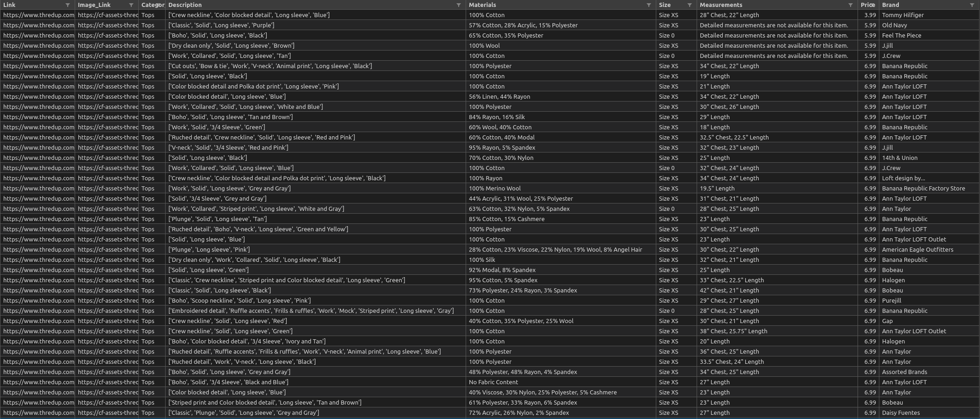
Task: Select the 'American Eagle Outfitters' brand cell
Action: pyautogui.click(x=929, y=250)
